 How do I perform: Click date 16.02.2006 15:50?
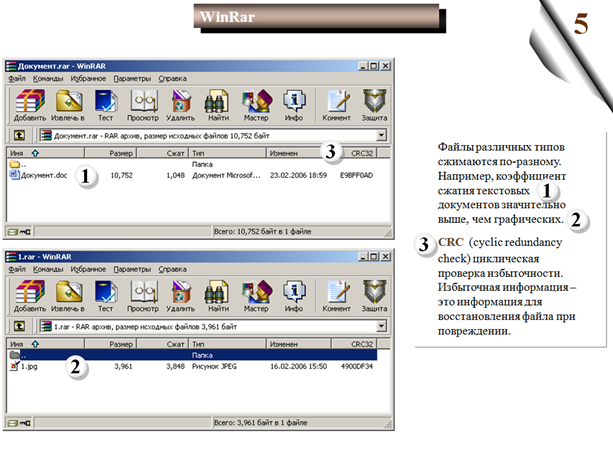tap(298, 367)
